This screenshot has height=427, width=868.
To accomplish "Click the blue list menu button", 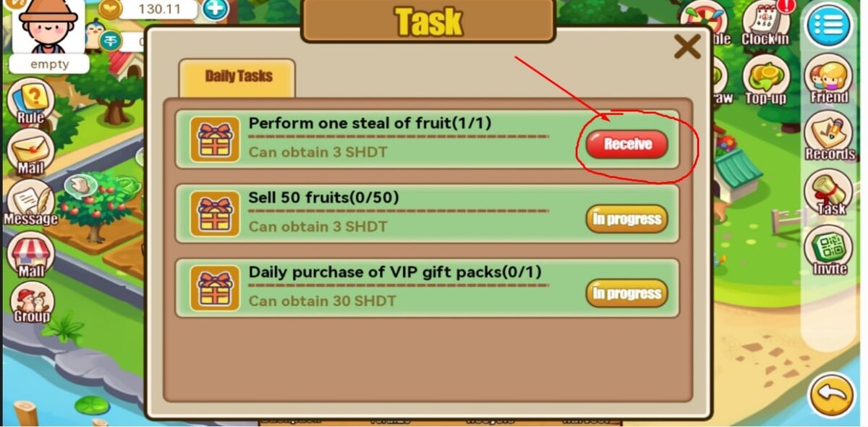I will click(x=829, y=26).
